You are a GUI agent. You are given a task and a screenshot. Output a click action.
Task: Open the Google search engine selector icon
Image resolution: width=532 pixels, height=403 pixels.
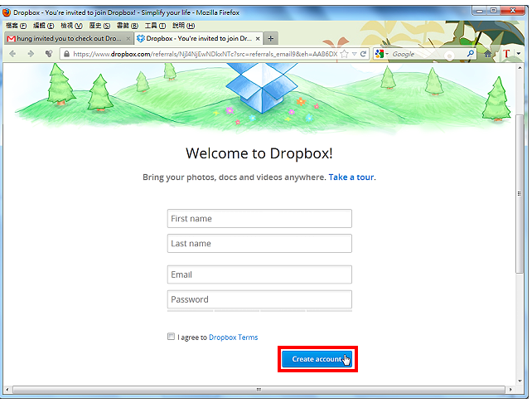click(380, 54)
